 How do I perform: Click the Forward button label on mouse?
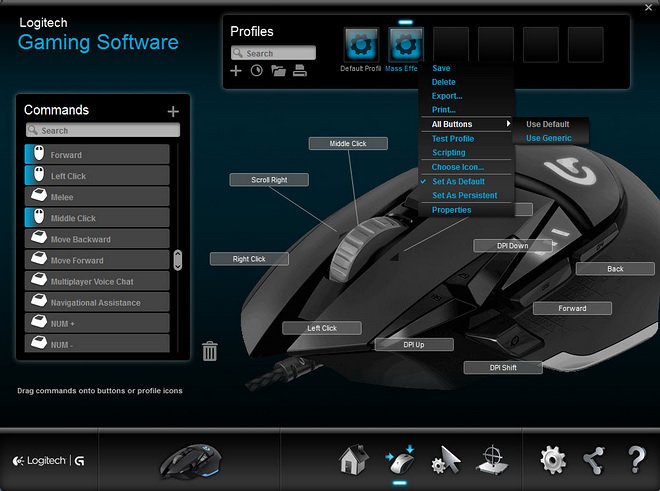[x=572, y=308]
